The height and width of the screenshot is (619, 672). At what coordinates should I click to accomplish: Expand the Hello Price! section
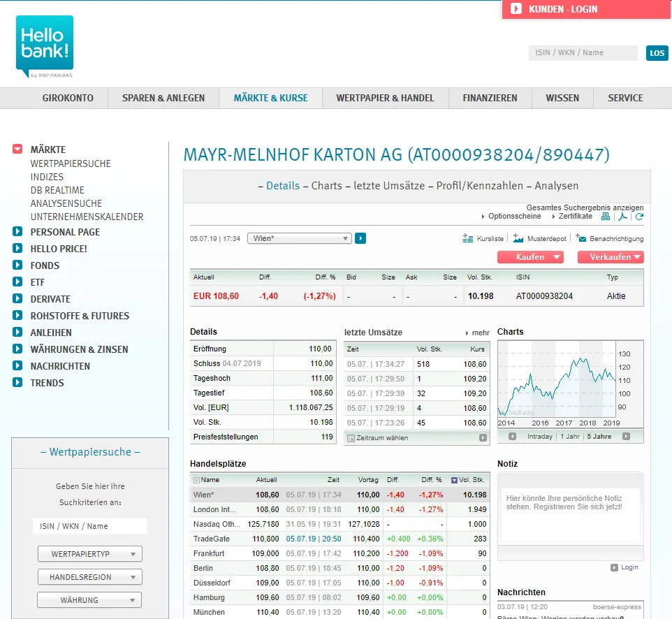point(17,248)
